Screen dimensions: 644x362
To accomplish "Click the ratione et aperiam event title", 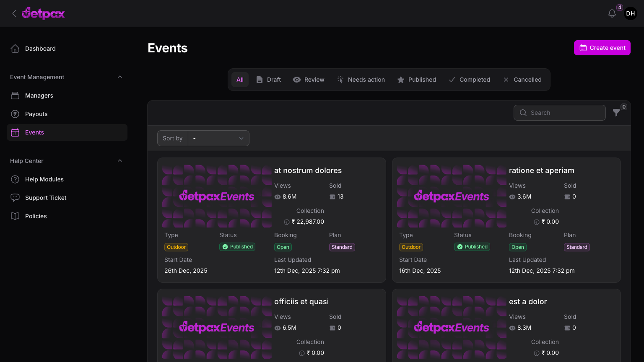I will tap(541, 171).
